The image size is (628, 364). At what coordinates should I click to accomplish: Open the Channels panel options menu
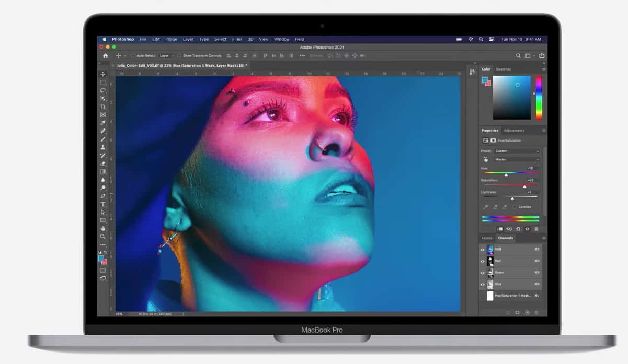(544, 238)
